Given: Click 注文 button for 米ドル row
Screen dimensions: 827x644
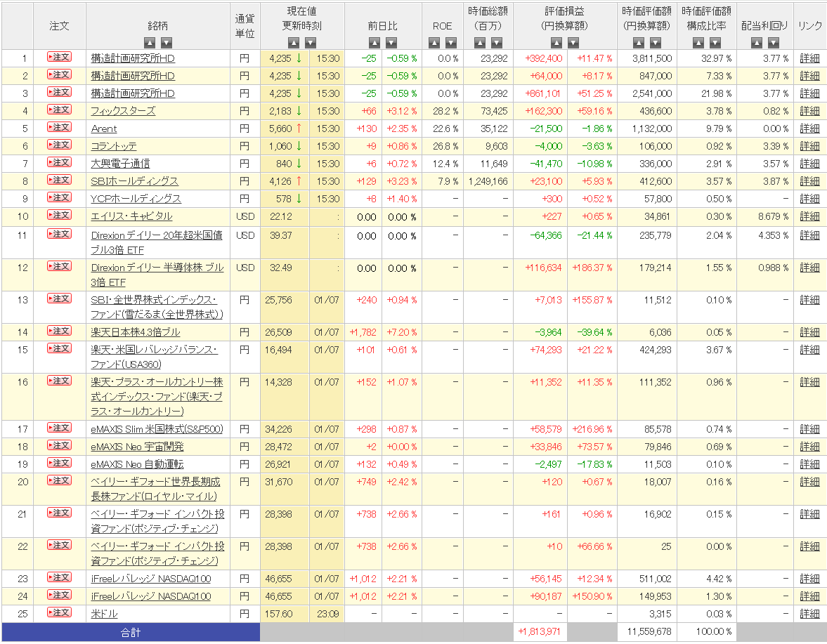Looking at the screenshot, I should pos(59,612).
